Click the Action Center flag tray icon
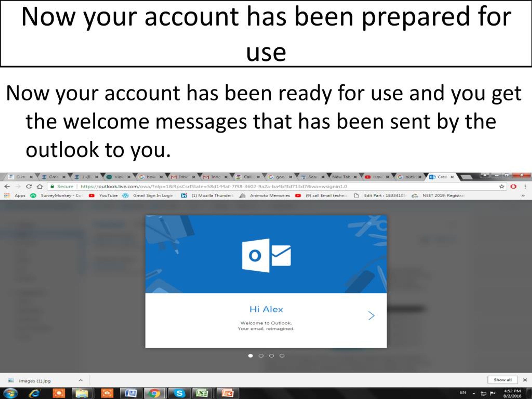Image resolution: width=532 pixels, height=399 pixels. (493, 393)
